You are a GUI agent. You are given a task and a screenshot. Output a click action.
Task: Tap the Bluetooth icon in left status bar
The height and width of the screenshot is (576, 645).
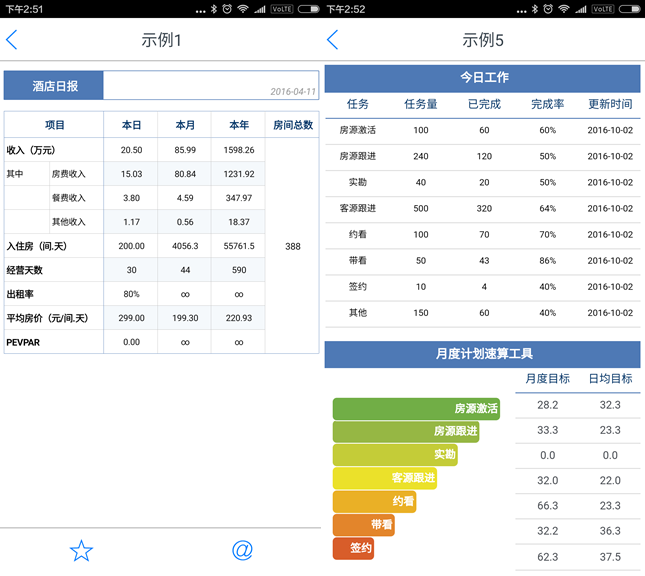213,9
